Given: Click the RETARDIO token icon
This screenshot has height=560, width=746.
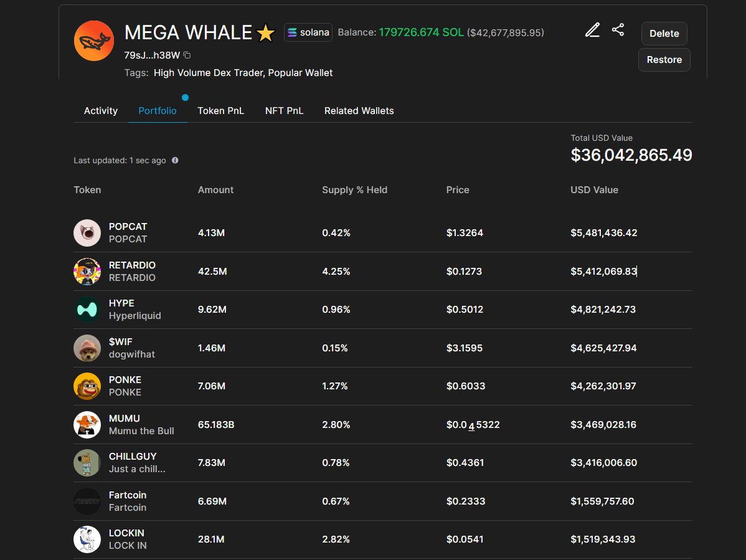Looking at the screenshot, I should 87,271.
